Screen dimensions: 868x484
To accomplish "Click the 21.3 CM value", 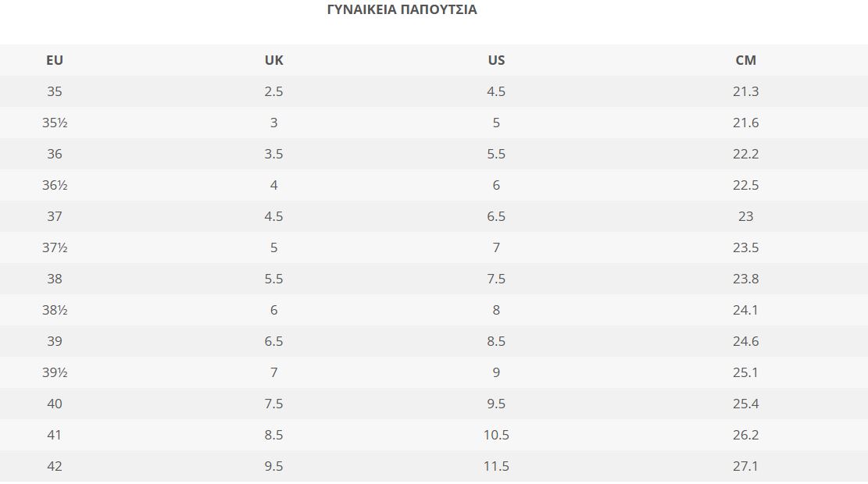I will point(745,91).
